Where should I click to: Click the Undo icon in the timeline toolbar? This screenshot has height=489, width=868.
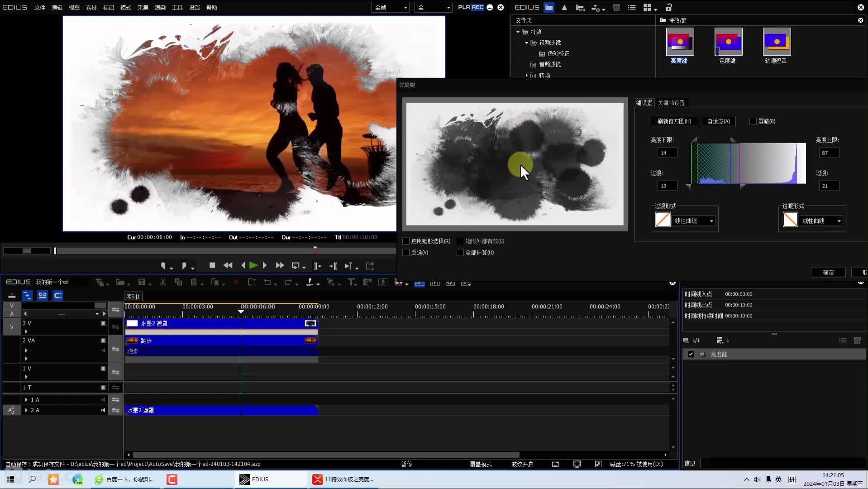[x=267, y=282]
